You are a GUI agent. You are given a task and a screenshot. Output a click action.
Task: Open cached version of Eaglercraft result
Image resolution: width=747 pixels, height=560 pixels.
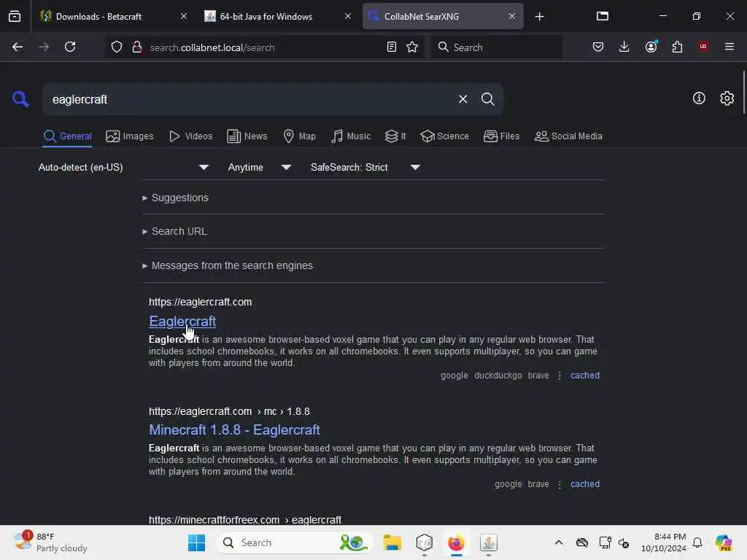(585, 376)
